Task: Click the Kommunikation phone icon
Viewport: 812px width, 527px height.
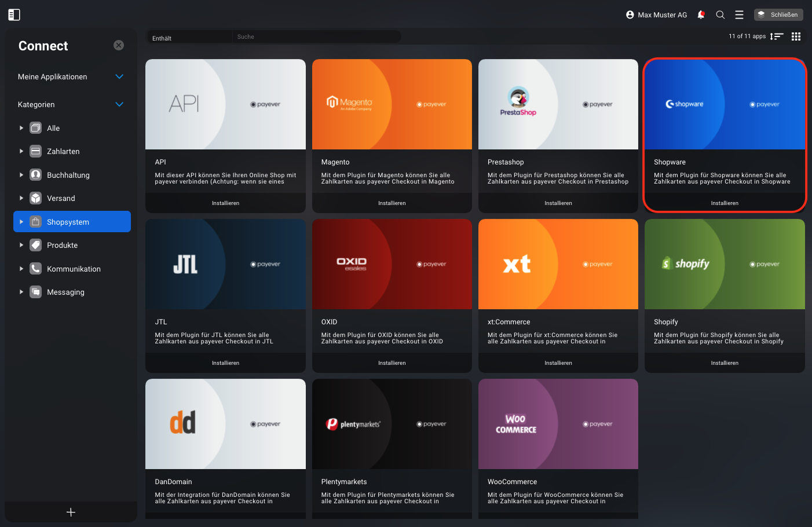Action: (x=36, y=269)
